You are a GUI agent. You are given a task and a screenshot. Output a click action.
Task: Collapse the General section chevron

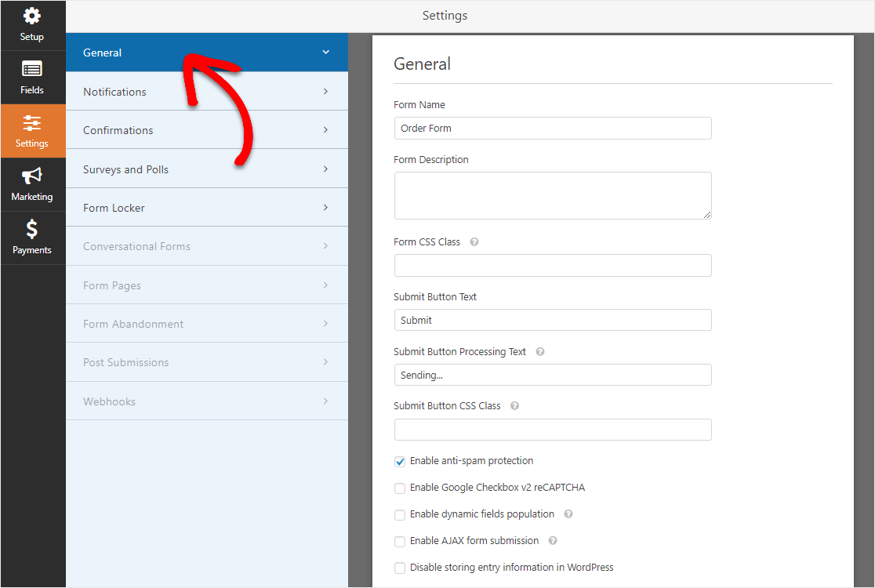(x=326, y=53)
